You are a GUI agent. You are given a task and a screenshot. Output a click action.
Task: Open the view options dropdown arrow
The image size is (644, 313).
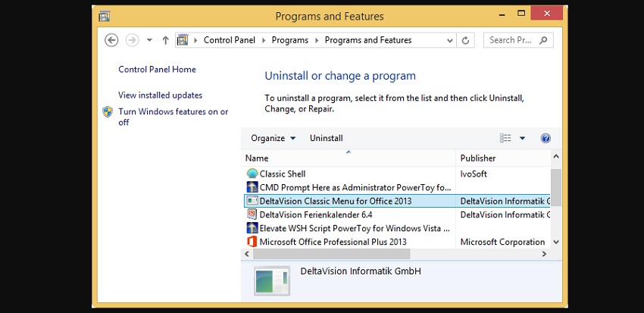tap(522, 139)
